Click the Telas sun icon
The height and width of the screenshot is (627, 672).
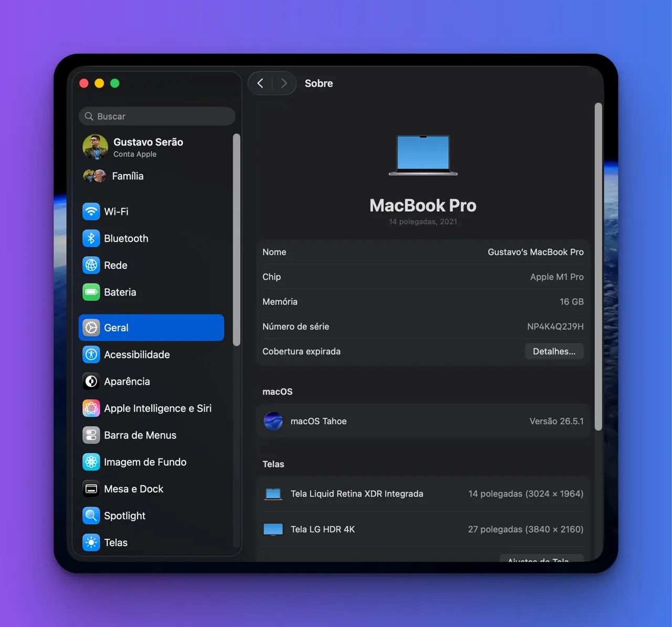(x=91, y=542)
